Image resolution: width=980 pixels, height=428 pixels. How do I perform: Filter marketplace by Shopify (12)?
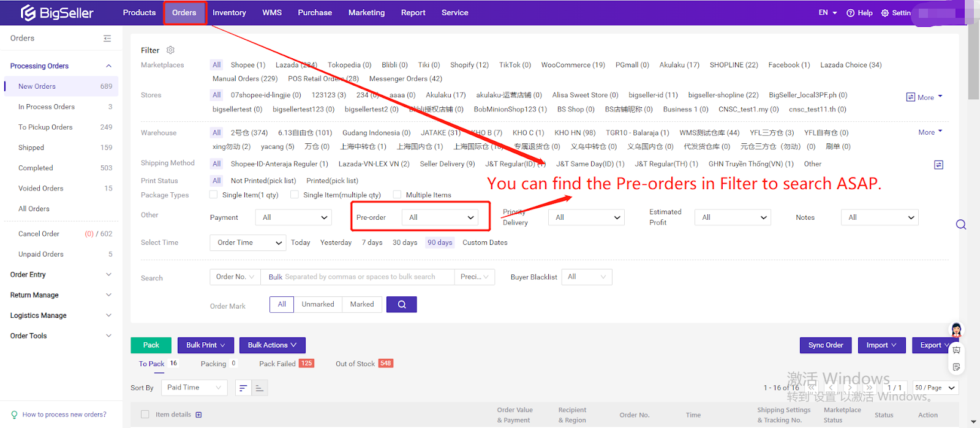point(469,65)
